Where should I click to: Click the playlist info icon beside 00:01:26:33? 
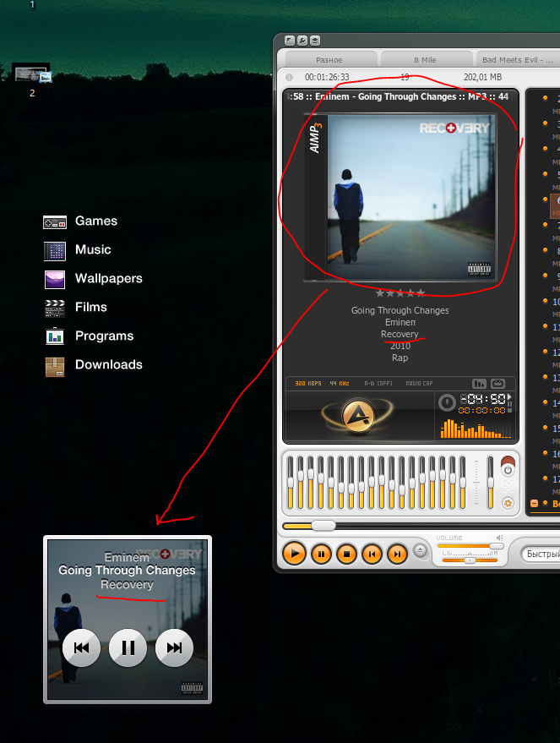(x=289, y=77)
